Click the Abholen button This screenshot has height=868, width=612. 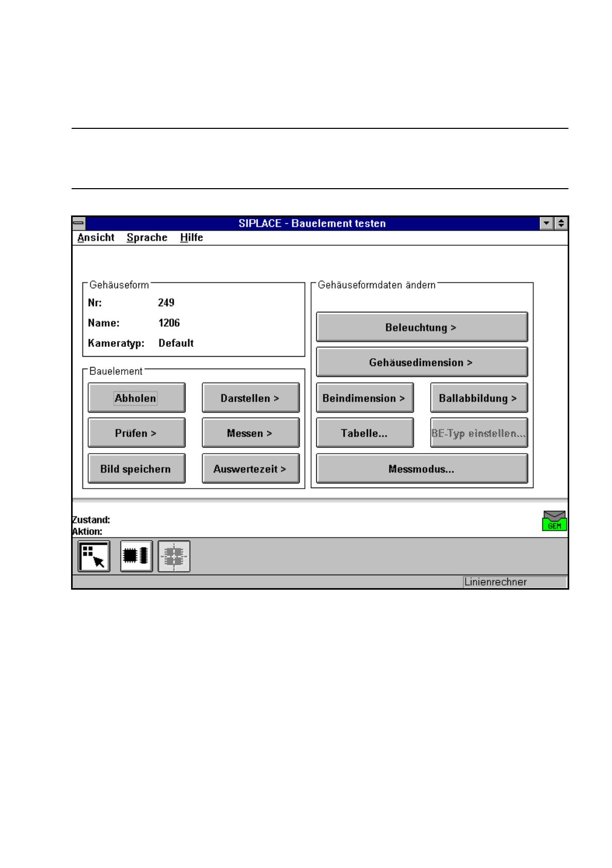(x=137, y=398)
